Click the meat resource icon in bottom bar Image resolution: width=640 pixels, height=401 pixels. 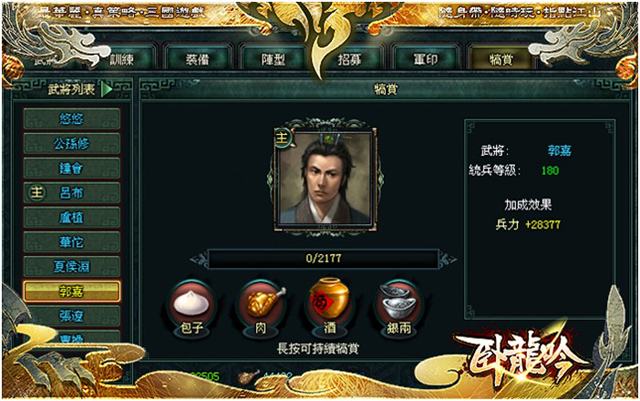[x=248, y=377]
